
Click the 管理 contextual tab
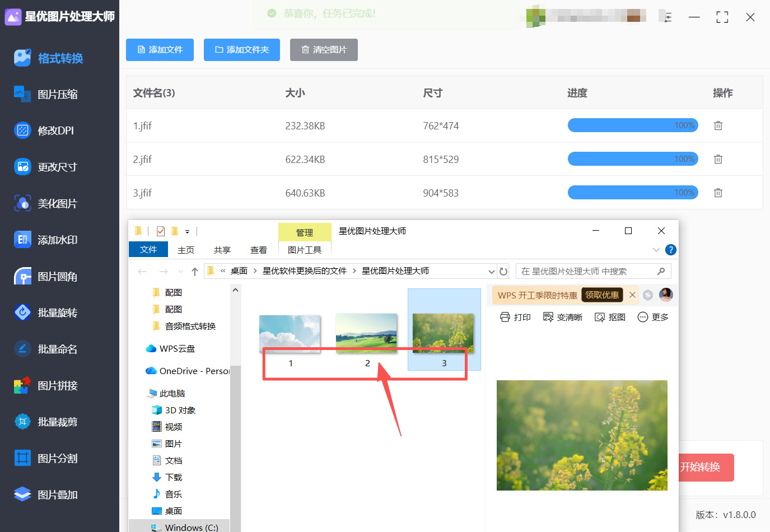pos(305,232)
